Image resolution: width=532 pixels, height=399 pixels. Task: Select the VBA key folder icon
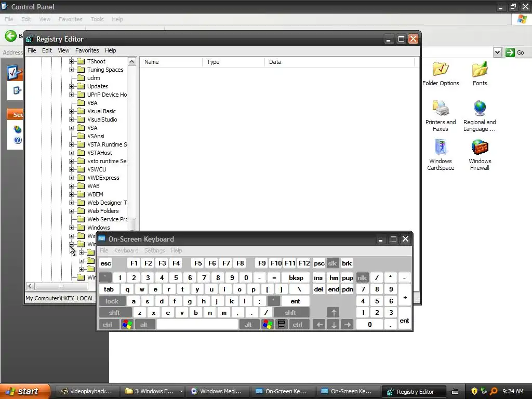pos(81,103)
